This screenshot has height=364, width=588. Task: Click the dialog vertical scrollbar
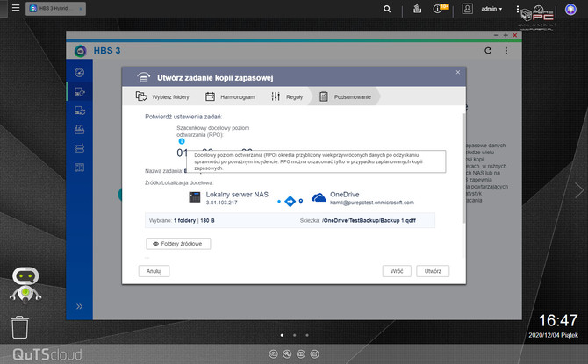click(x=463, y=168)
